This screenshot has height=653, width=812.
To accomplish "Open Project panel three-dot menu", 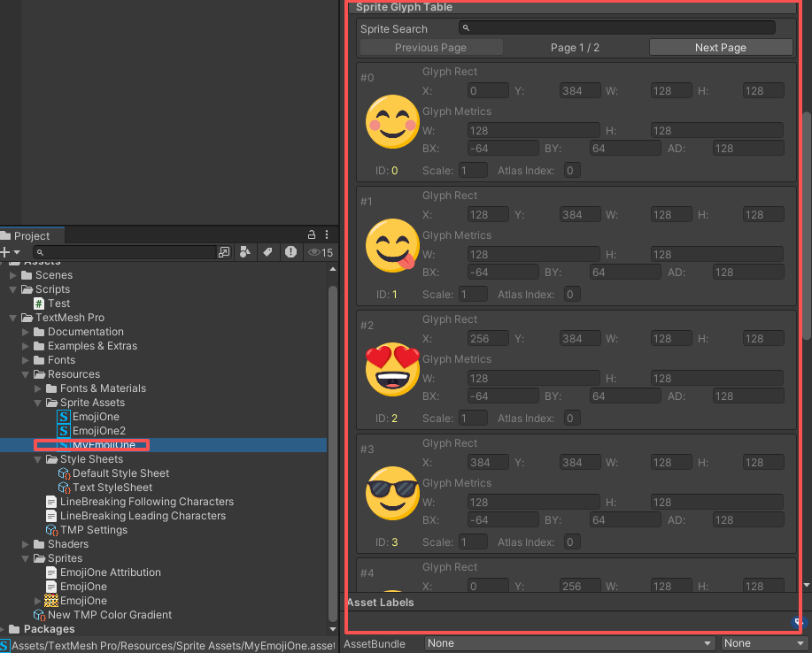I will [x=326, y=234].
